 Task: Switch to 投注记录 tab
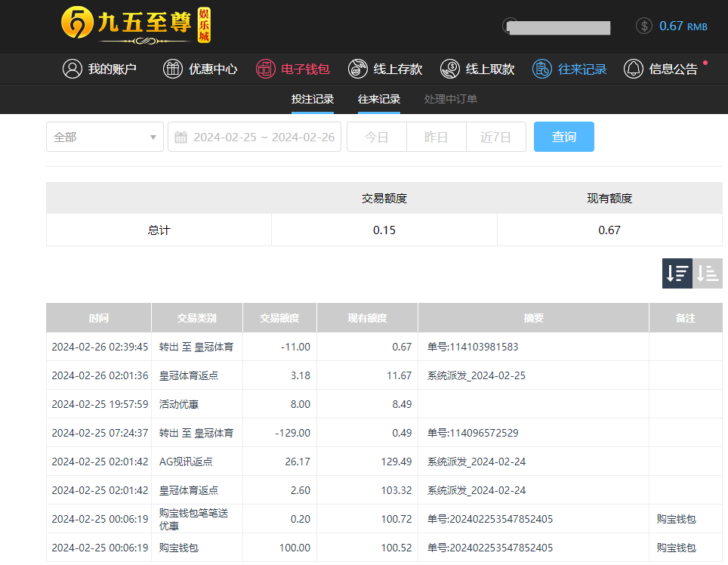313,99
